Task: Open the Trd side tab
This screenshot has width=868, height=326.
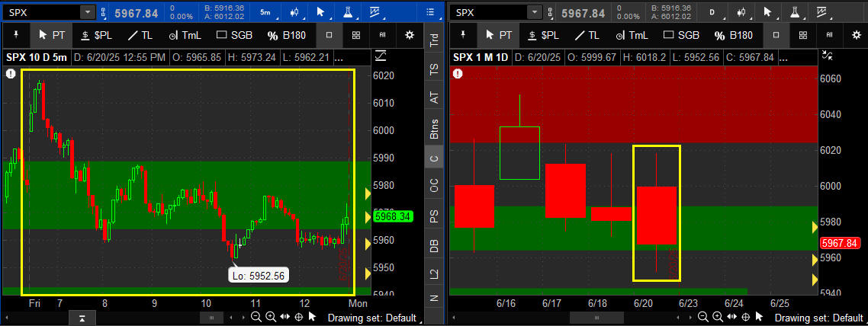Action: tap(434, 40)
